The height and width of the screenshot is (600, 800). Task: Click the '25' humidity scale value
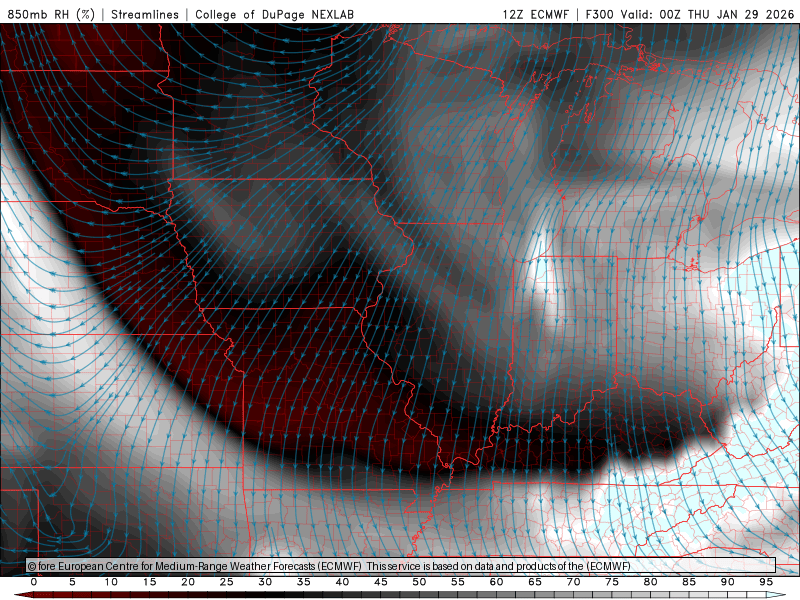[x=227, y=582]
